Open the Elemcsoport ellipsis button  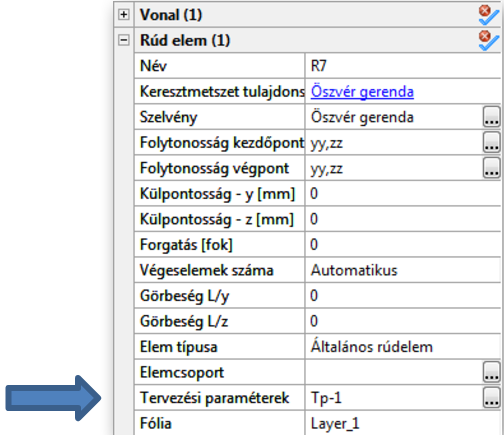tap(491, 372)
